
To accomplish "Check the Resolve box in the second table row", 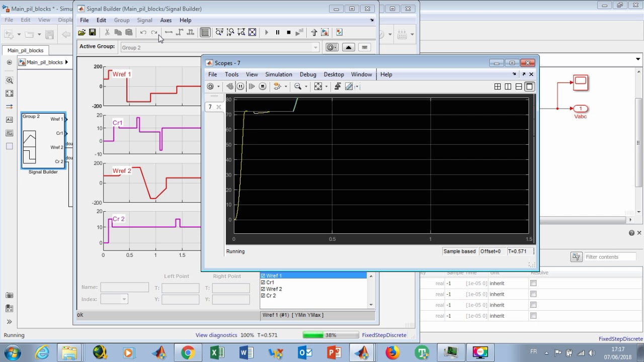I will pos(533,294).
